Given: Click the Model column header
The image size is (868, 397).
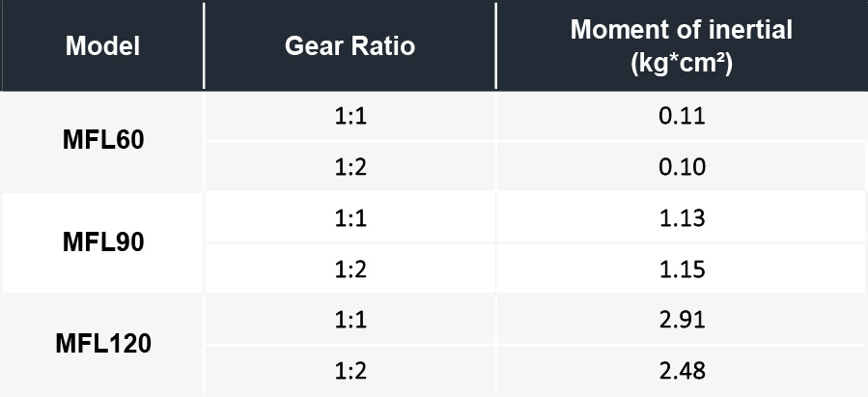Looking at the screenshot, I should pyautogui.click(x=102, y=46).
